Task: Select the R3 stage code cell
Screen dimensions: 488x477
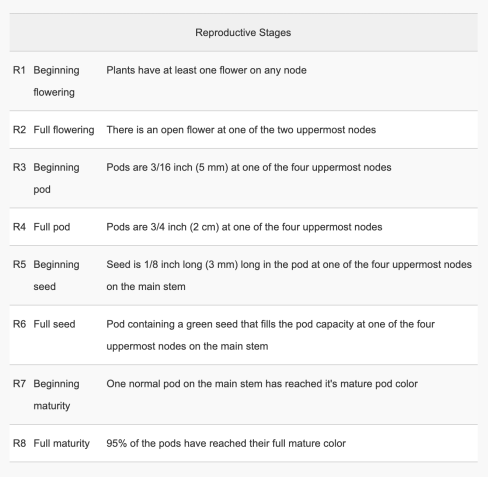Action: point(19,167)
